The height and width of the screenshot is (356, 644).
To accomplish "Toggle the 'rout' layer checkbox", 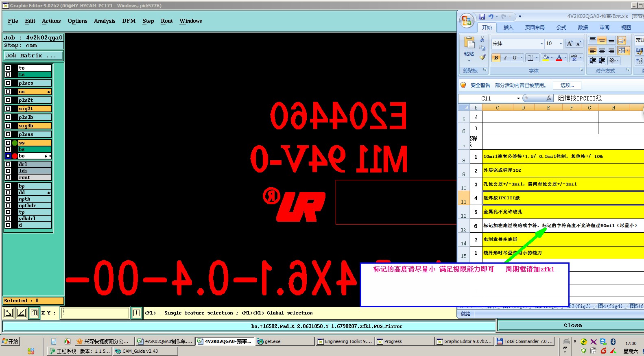I will (x=8, y=177).
